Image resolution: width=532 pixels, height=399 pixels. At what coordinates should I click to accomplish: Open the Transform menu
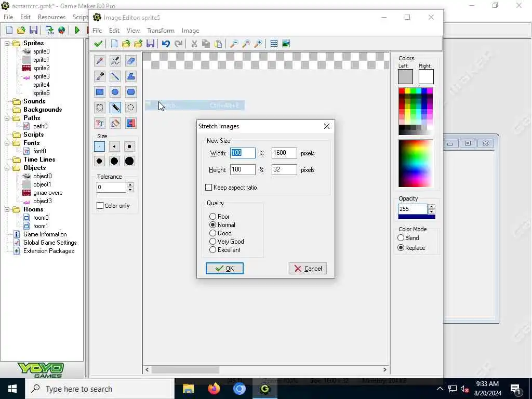coord(161,31)
